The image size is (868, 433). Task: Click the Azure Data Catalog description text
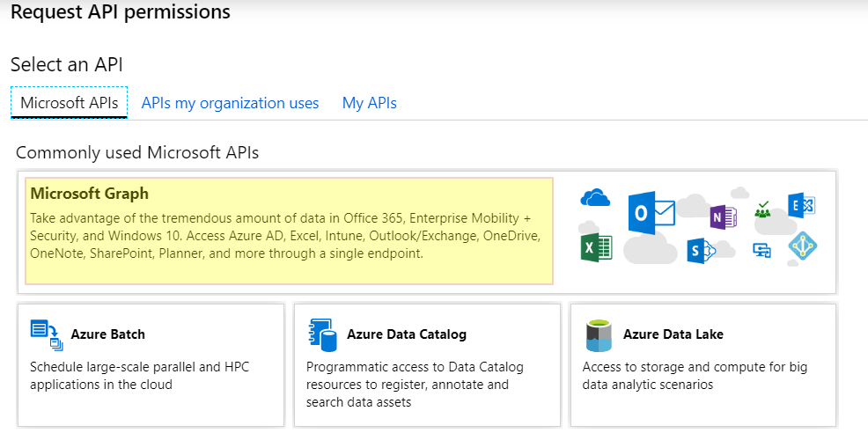[x=416, y=385]
